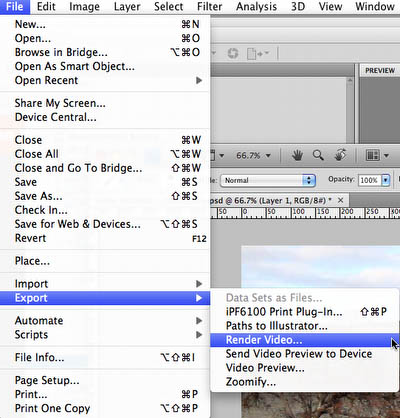Image resolution: width=400 pixels, height=418 pixels.
Task: Close the document tab with X
Action: pos(340,200)
